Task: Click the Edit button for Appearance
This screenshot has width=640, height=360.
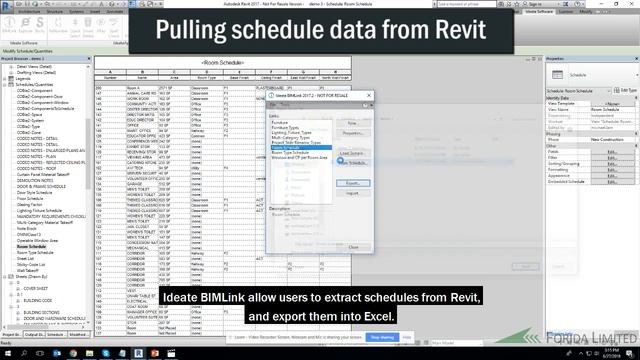Action: pyautogui.click(x=612, y=176)
